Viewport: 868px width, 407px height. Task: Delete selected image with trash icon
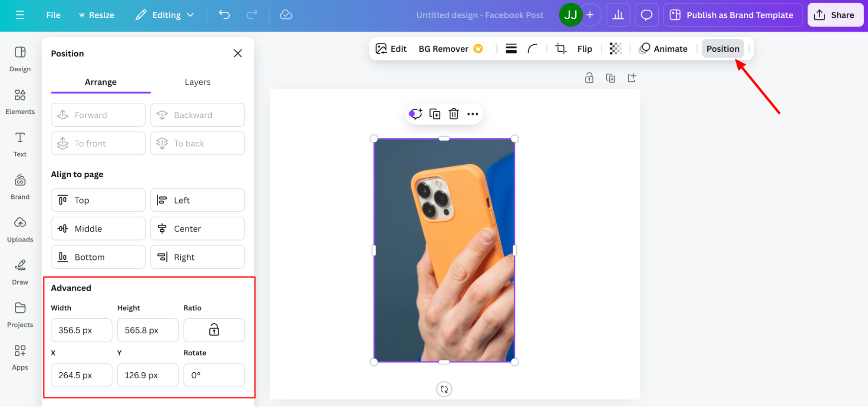point(454,114)
